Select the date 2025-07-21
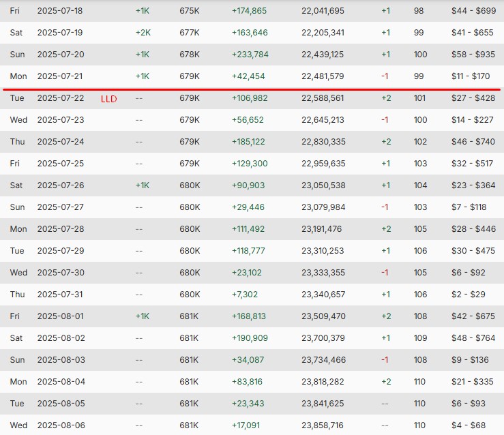504x435 pixels. coord(60,76)
